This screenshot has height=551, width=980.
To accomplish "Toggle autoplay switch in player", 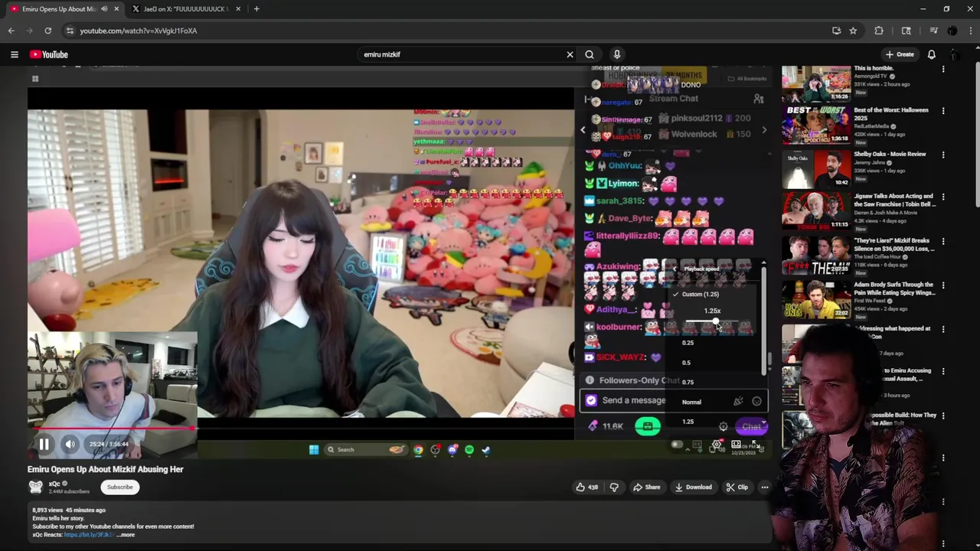I will 677,445.
